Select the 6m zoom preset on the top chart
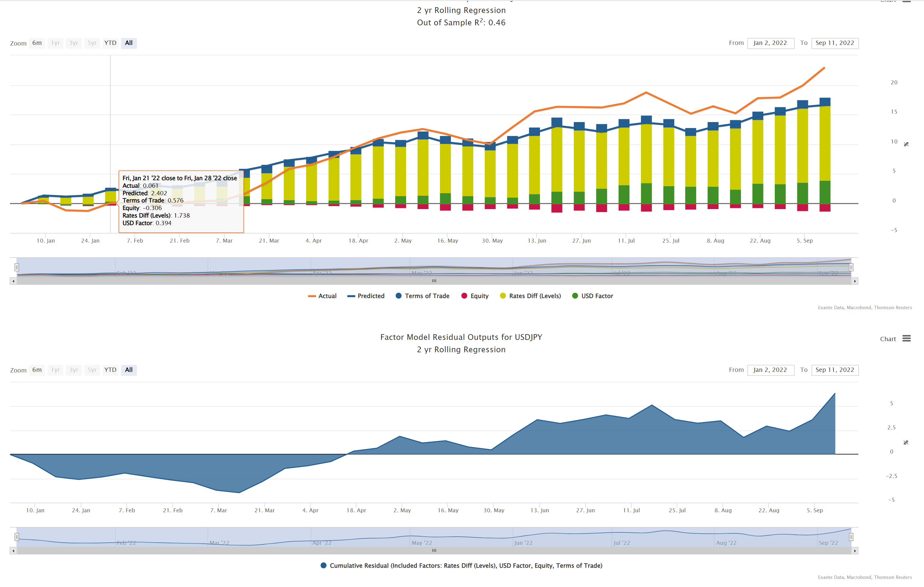 pos(36,43)
